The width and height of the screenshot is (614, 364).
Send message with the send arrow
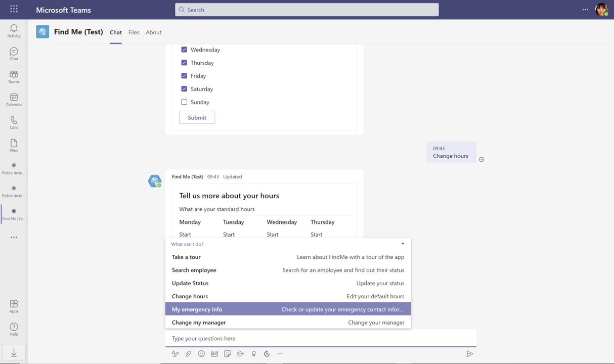pos(469,354)
